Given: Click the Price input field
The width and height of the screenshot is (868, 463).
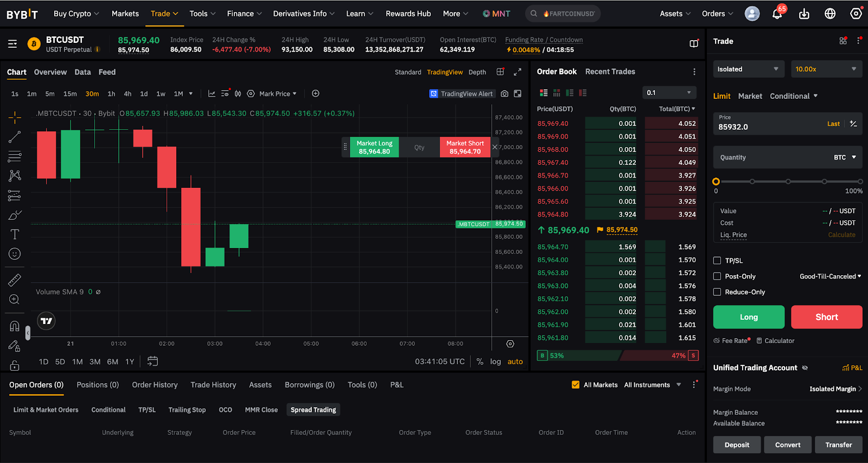Looking at the screenshot, I should [x=788, y=124].
